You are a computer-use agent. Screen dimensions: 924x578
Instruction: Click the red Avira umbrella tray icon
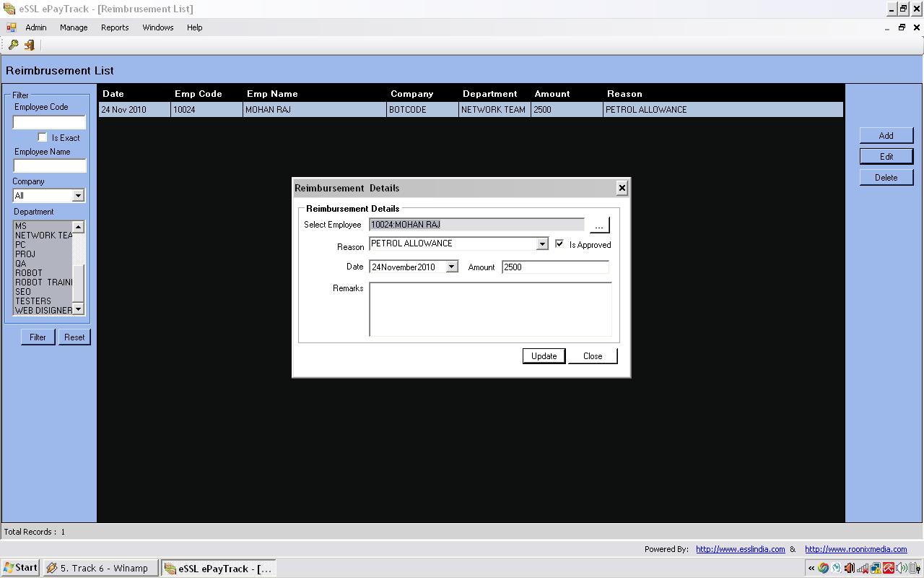(x=889, y=568)
